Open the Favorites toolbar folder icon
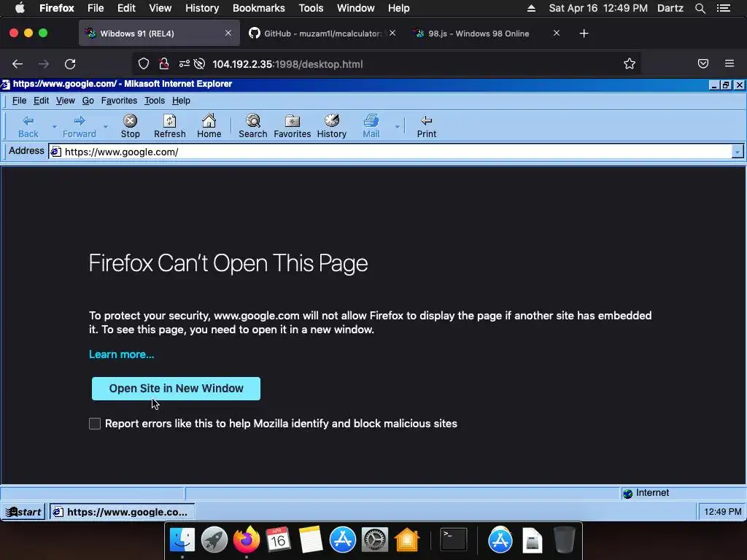 coord(292,126)
